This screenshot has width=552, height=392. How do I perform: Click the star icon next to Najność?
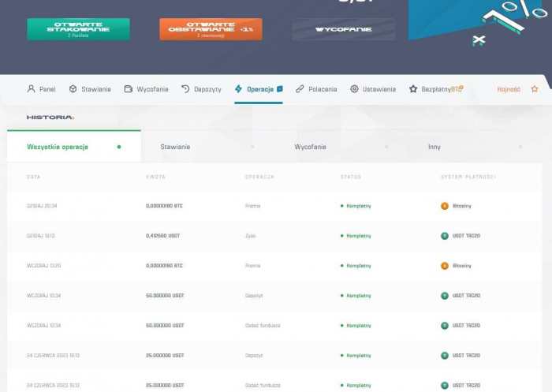pos(534,89)
